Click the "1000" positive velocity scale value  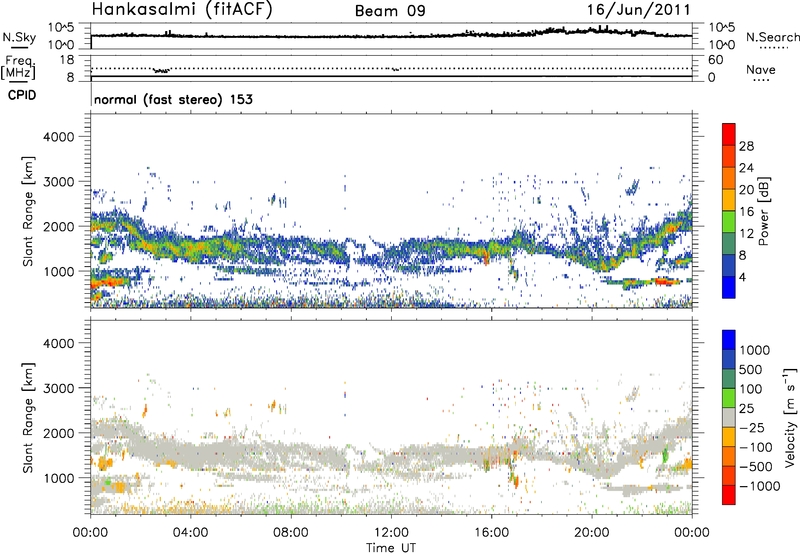point(755,350)
